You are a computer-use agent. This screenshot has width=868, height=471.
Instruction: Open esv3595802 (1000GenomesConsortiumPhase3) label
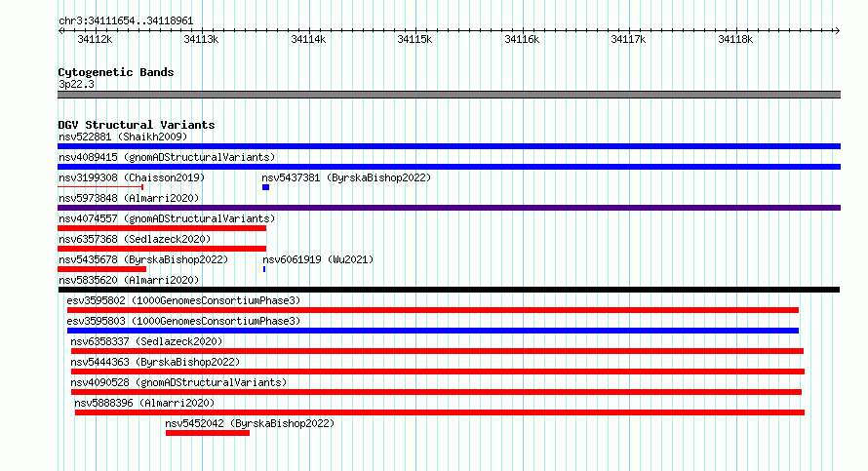point(183,300)
